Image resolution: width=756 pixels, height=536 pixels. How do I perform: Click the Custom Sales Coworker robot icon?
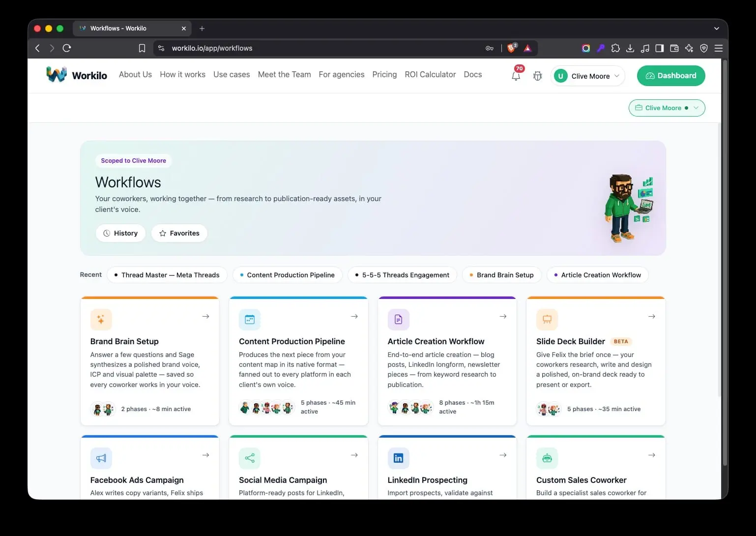tap(547, 458)
